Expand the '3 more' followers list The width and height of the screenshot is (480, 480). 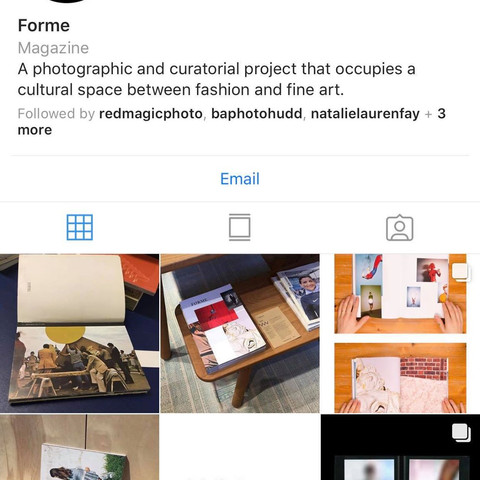[231, 122]
